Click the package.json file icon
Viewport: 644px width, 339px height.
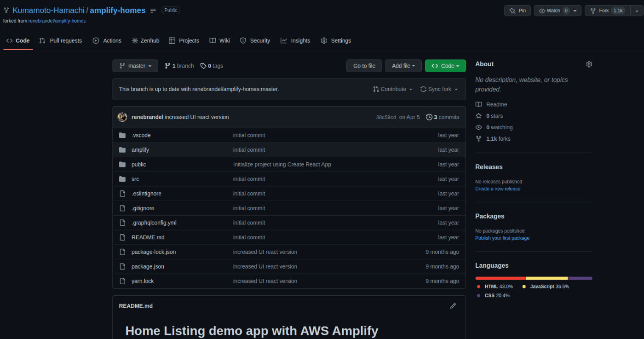pyautogui.click(x=122, y=266)
